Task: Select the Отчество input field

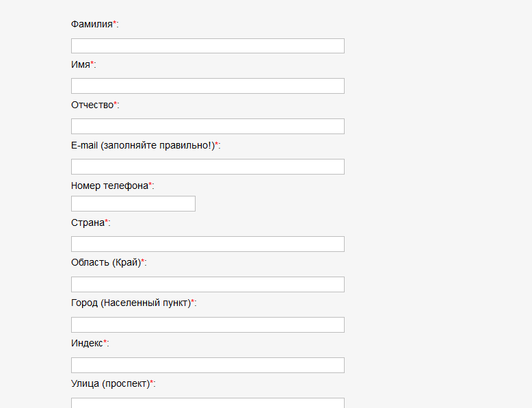Action: click(x=207, y=127)
